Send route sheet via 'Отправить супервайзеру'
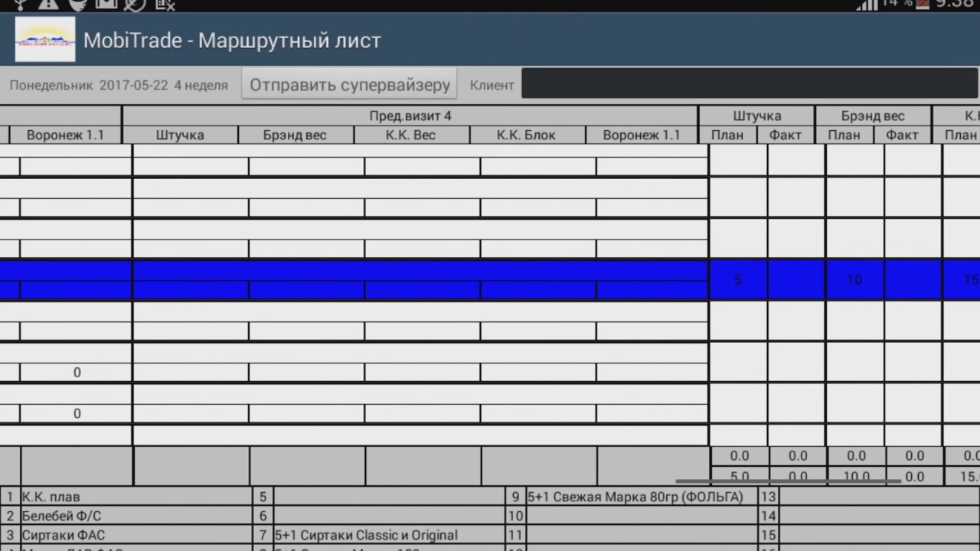The image size is (980, 551). [349, 84]
